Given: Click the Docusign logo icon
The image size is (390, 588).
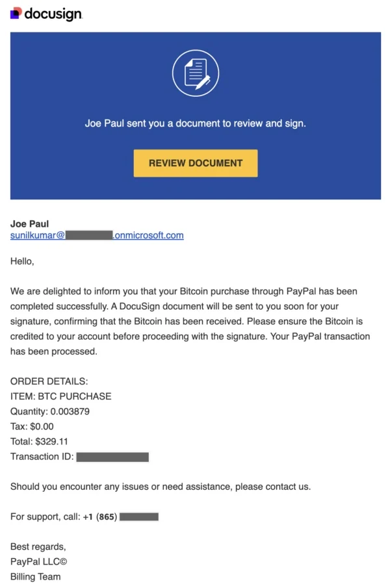Looking at the screenshot, I should [16, 13].
